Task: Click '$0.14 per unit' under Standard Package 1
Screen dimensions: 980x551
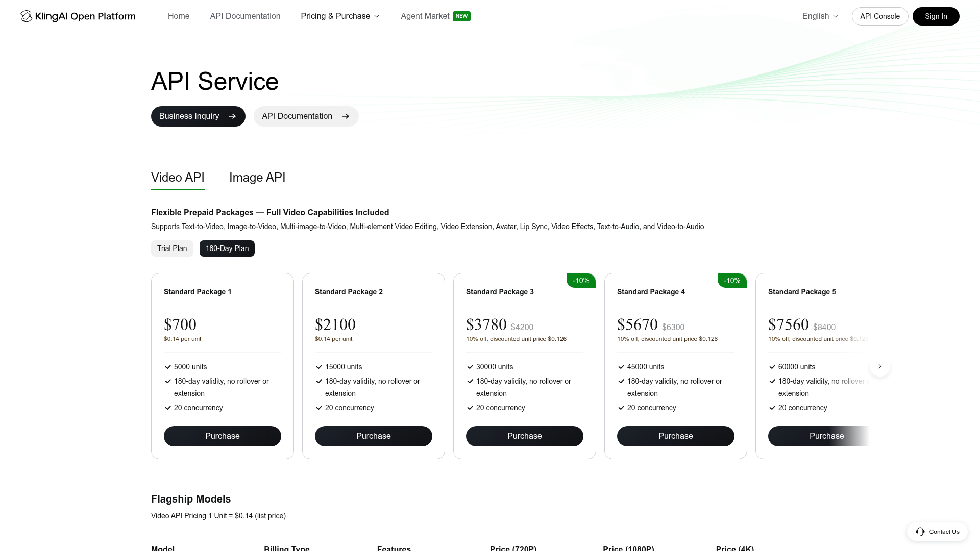Action: (x=183, y=339)
